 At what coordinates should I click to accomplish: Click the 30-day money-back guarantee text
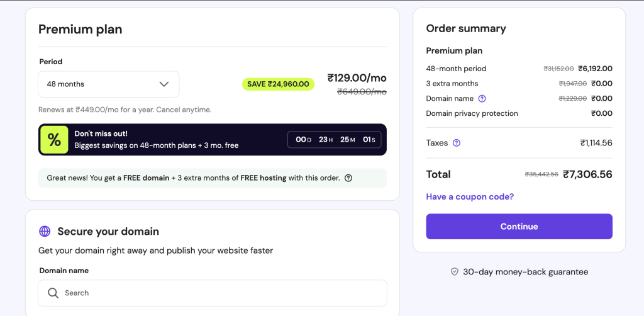click(525, 272)
